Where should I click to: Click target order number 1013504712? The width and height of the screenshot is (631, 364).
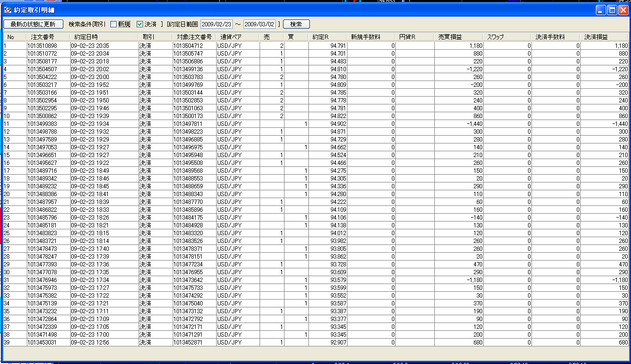[x=187, y=45]
